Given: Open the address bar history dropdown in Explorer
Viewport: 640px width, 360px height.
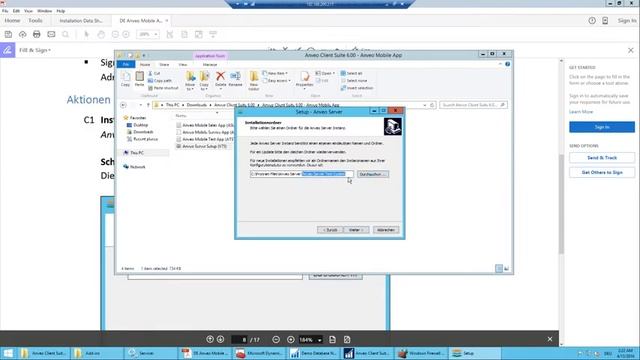Looking at the screenshot, I should (x=425, y=105).
